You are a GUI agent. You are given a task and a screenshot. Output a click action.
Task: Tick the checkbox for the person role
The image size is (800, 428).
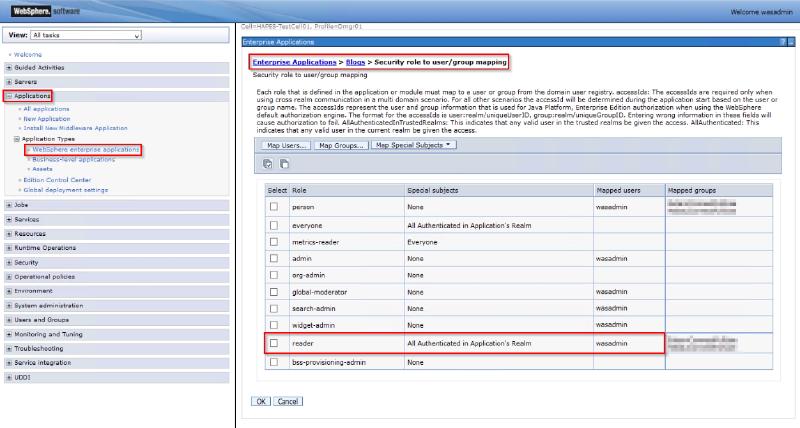pyautogui.click(x=274, y=207)
